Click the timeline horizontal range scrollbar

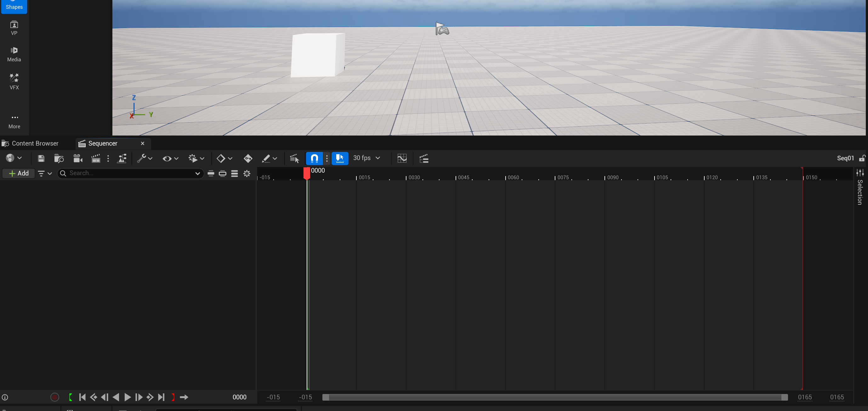pos(555,397)
